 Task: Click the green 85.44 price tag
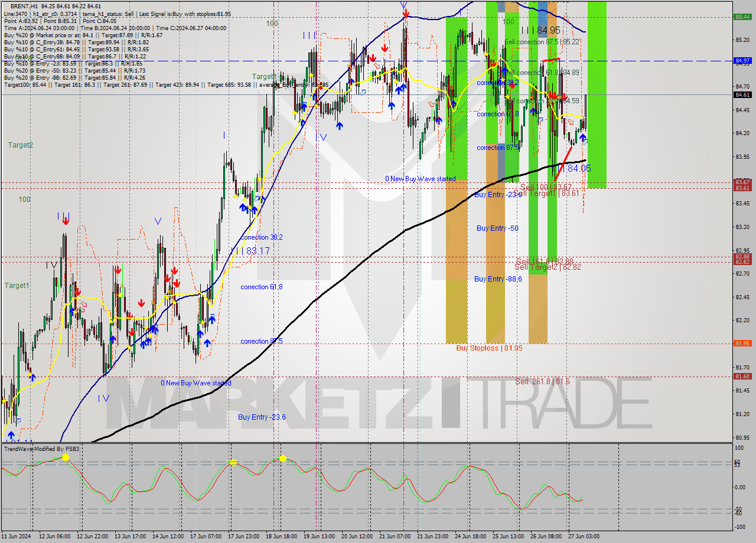[742, 17]
